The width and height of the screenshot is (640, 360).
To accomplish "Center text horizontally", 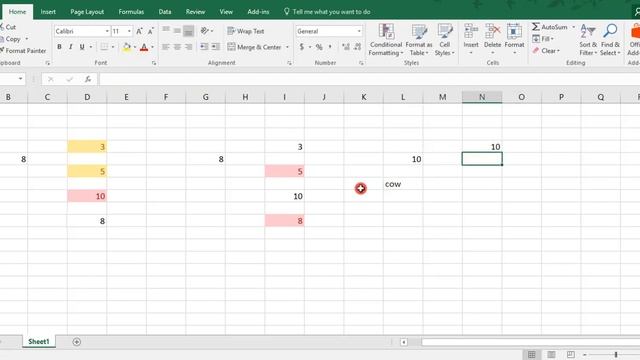I will point(177,47).
